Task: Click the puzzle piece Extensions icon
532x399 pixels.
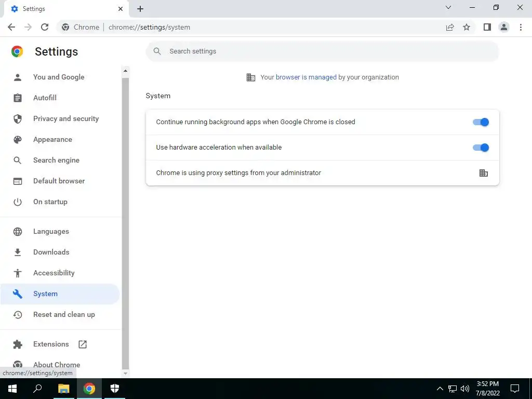Action: [17, 344]
